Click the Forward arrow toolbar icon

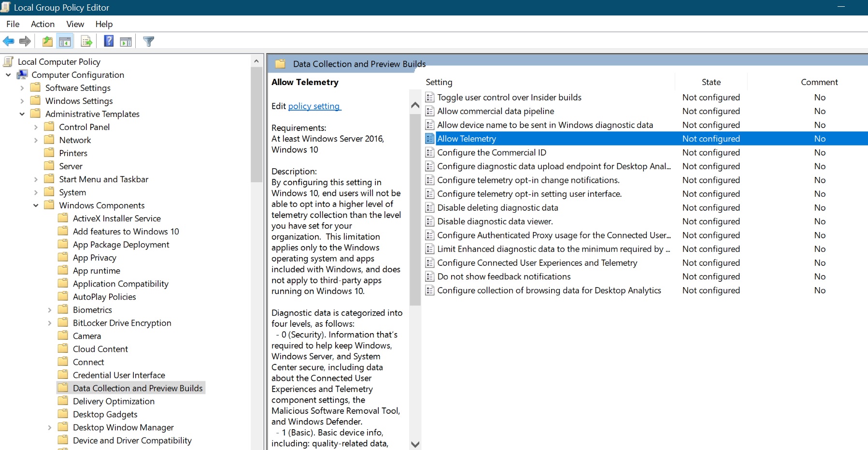(x=25, y=42)
